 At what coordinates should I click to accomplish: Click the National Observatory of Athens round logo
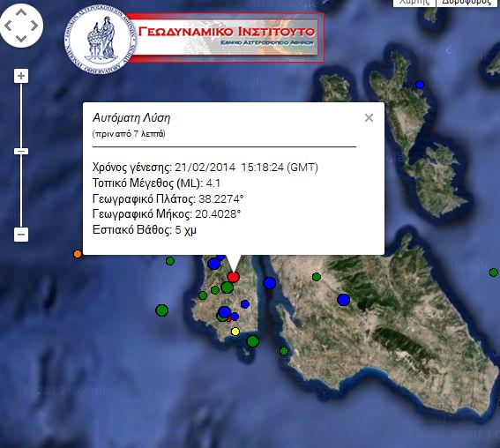[101, 40]
